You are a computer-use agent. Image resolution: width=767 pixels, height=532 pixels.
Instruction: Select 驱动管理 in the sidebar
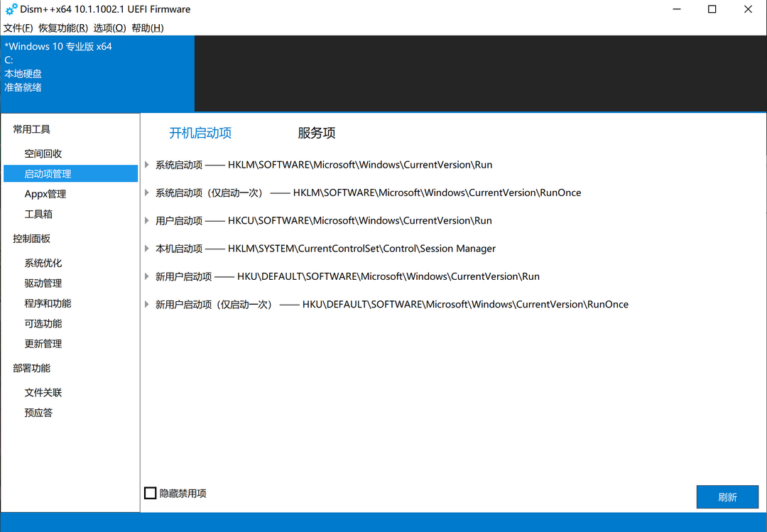(x=43, y=283)
